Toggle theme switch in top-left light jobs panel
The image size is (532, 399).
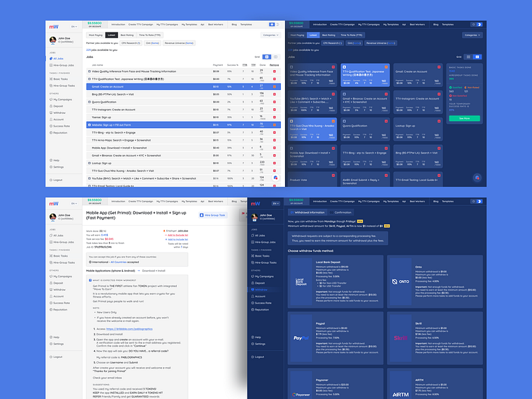click(274, 25)
